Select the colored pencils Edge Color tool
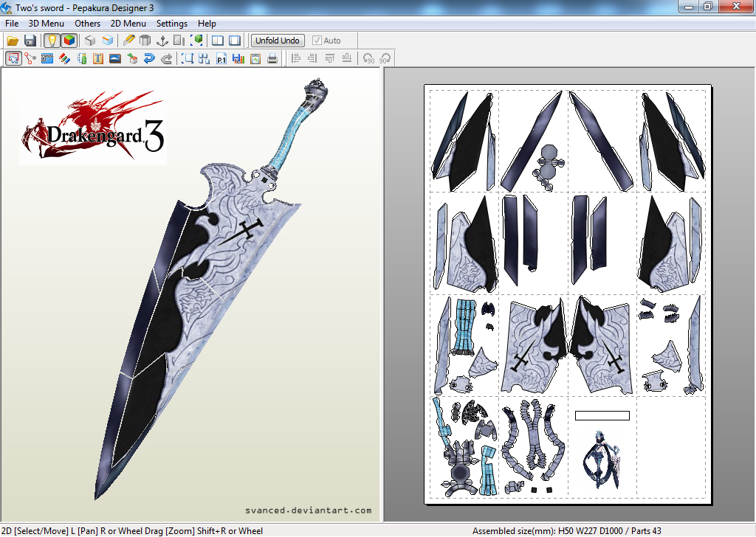 65,59
